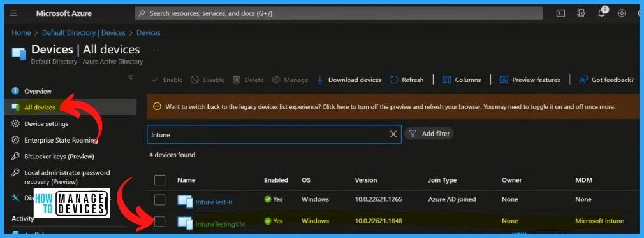Viewport: 644px width, 238px height.
Task: Click the Disable toolbar button
Action: click(x=207, y=80)
